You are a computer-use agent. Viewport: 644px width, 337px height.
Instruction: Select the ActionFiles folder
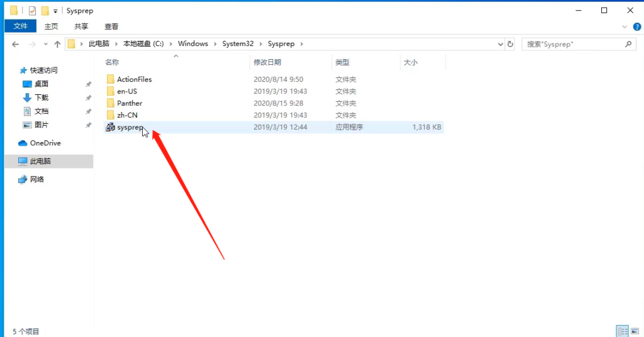pos(134,79)
